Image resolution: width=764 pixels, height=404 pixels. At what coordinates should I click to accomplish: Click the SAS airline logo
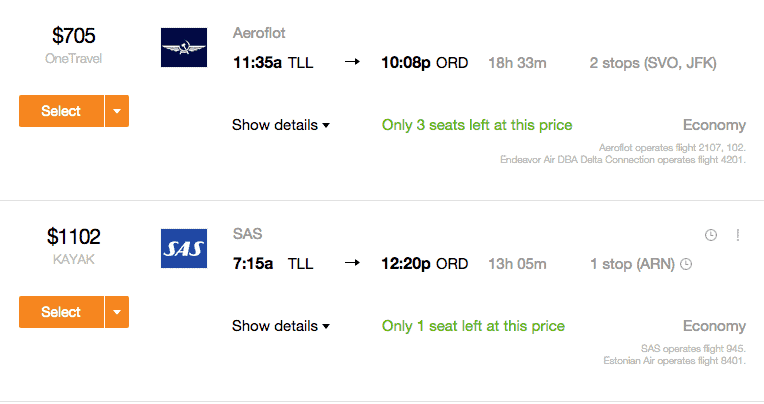point(184,249)
